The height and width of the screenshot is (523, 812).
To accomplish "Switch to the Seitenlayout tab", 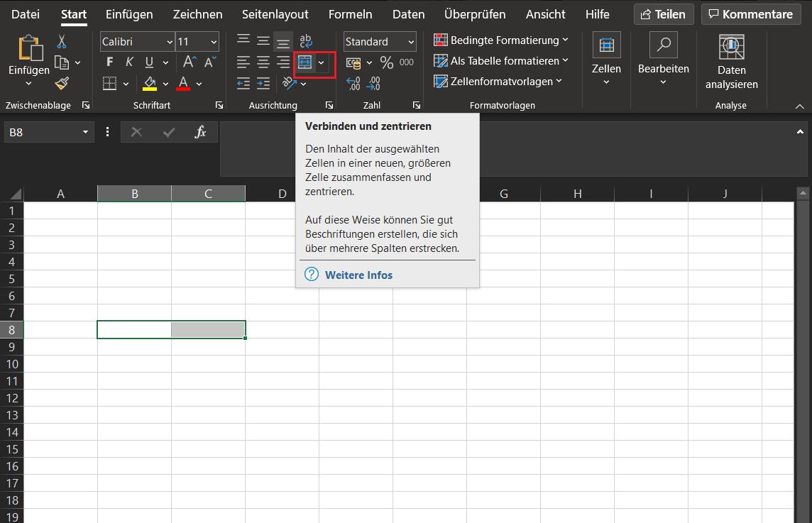I will click(275, 14).
